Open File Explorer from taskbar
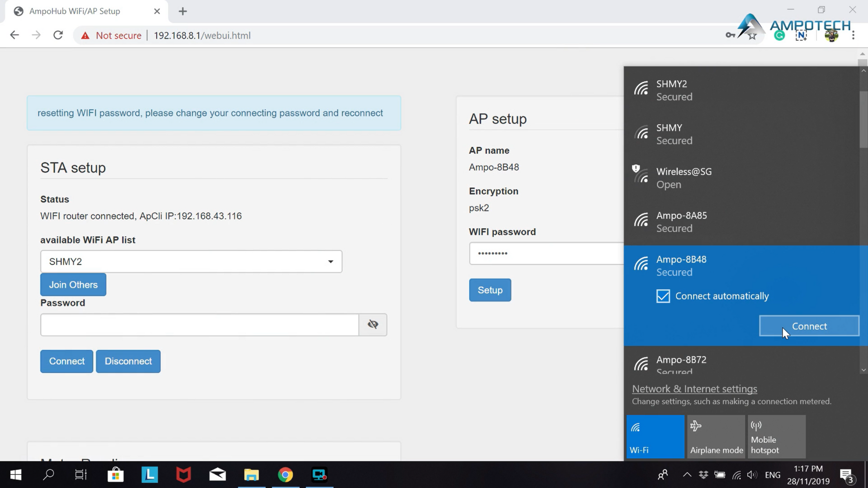The height and width of the screenshot is (488, 868). point(251,475)
